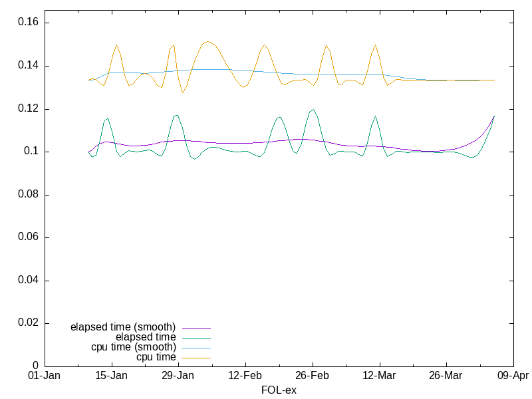Click the blue cpu time (smooth) legend line
The image size is (532, 399).
pyautogui.click(x=196, y=347)
